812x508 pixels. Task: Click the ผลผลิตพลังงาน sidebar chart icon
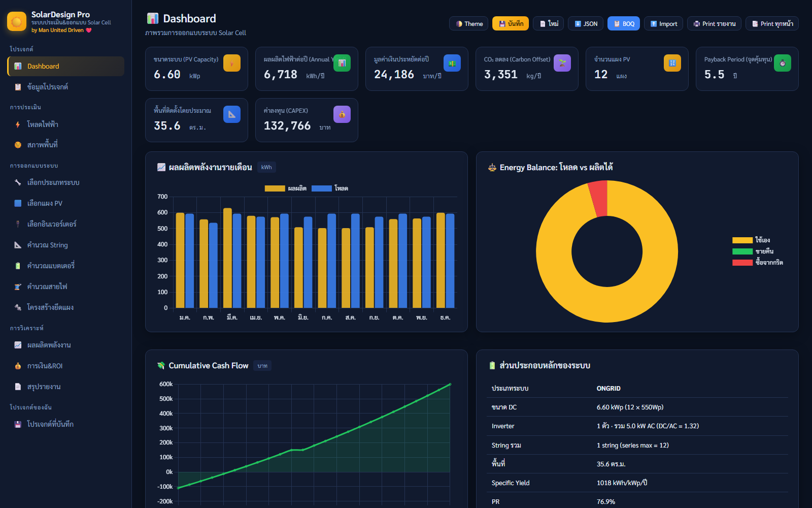pos(18,345)
